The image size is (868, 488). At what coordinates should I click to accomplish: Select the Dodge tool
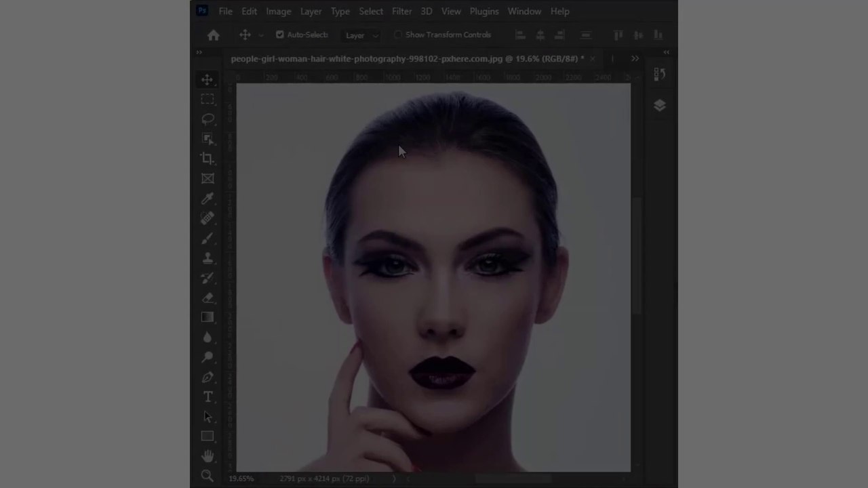[208, 357]
